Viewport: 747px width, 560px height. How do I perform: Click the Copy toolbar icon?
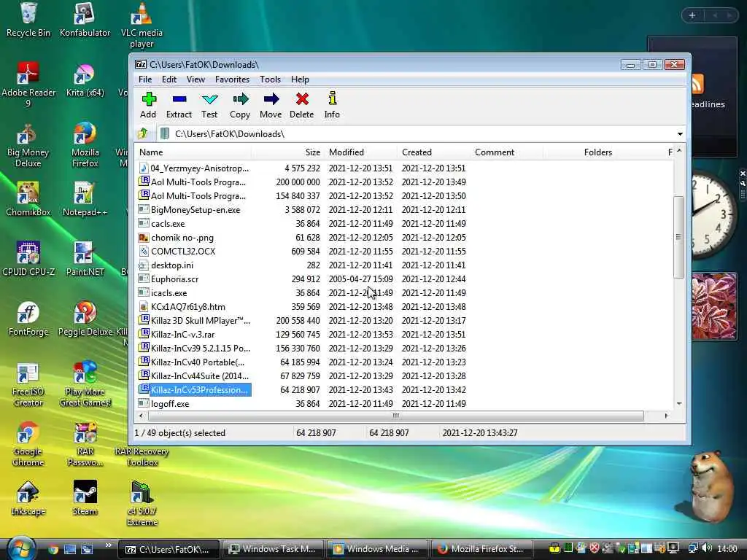coord(239,105)
